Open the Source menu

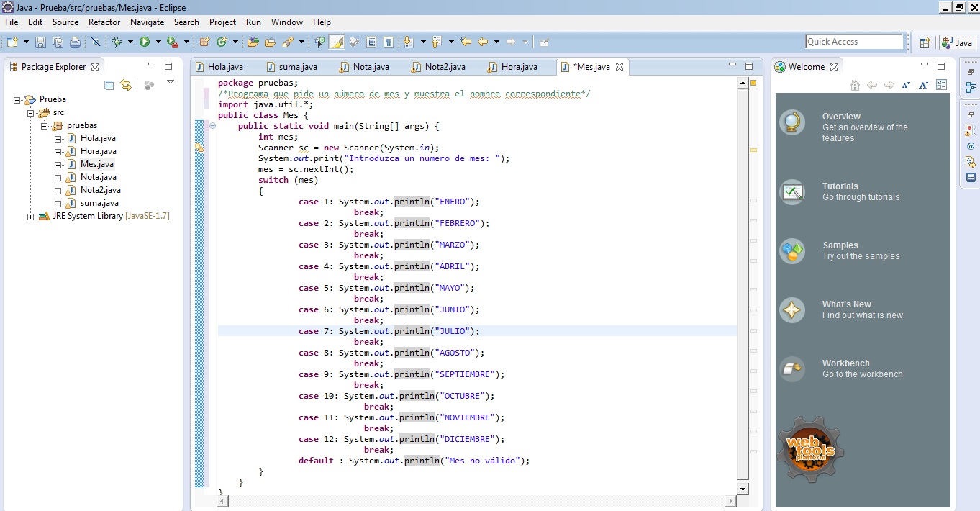pos(65,22)
